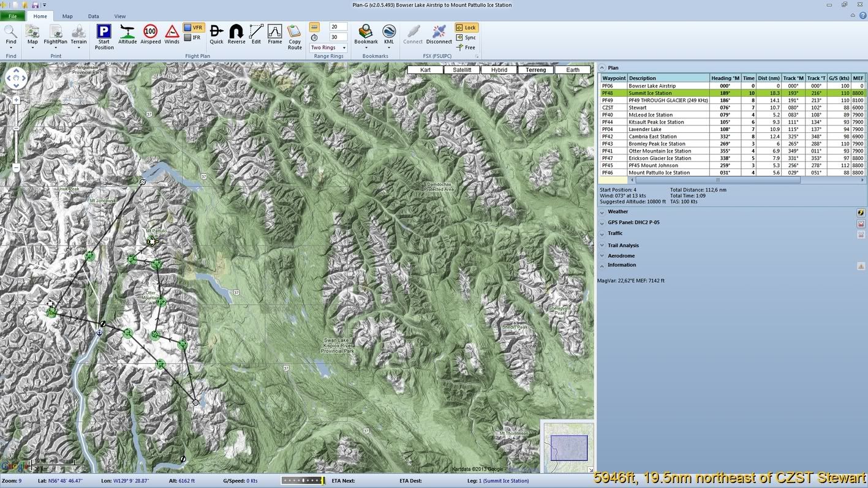Switch to the Map ribbon tab
Image resolution: width=868 pixels, height=488 pixels.
click(67, 17)
